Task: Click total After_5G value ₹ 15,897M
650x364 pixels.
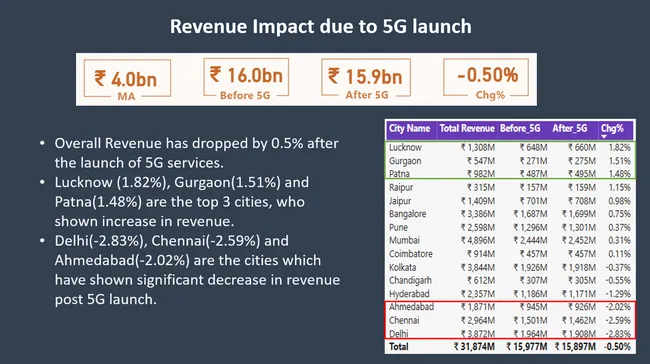Action: tap(575, 347)
